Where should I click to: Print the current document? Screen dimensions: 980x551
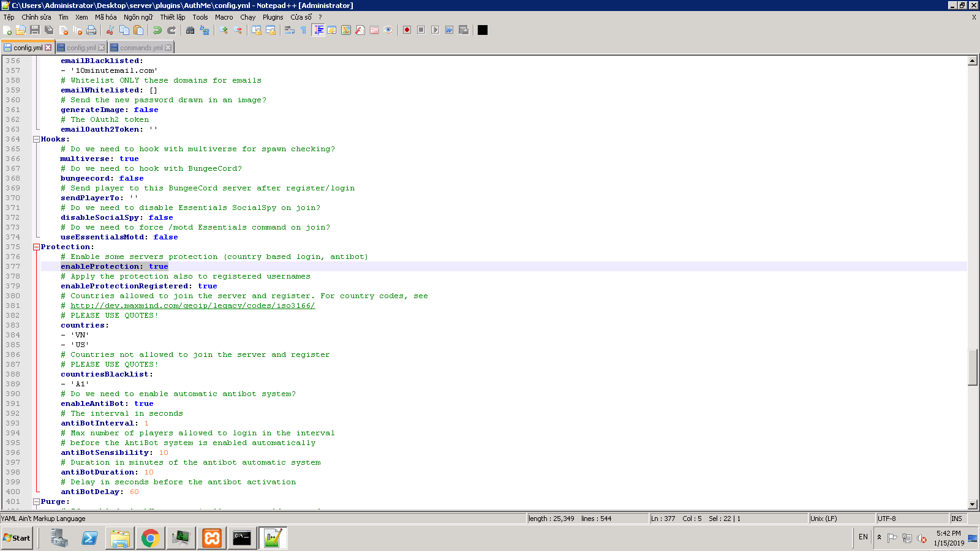(x=91, y=30)
